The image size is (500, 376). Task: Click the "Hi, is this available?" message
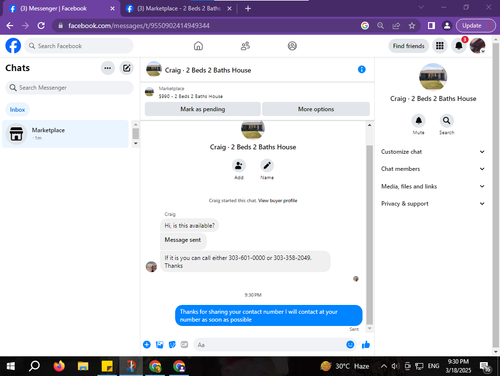coord(189,226)
